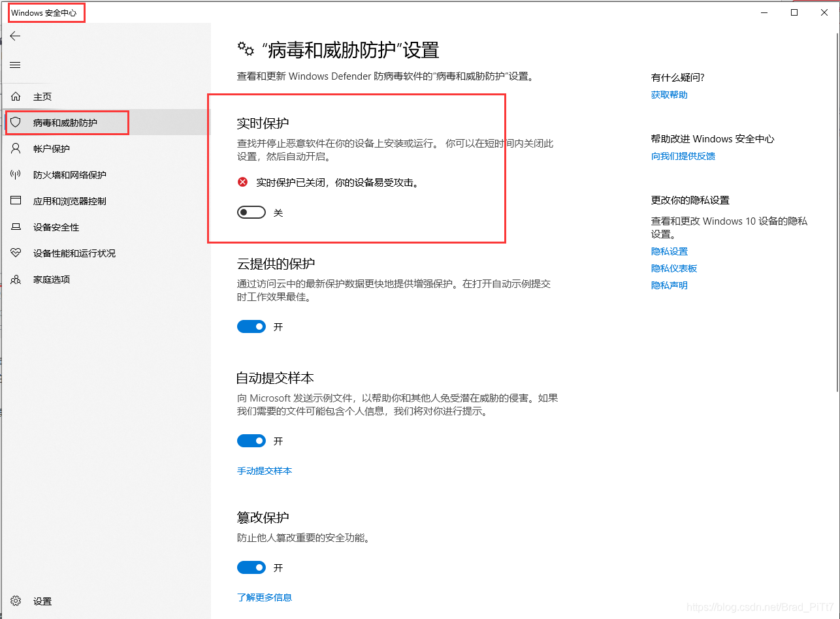Turn on the 实时保护 toggle
This screenshot has width=840, height=619.
(251, 212)
